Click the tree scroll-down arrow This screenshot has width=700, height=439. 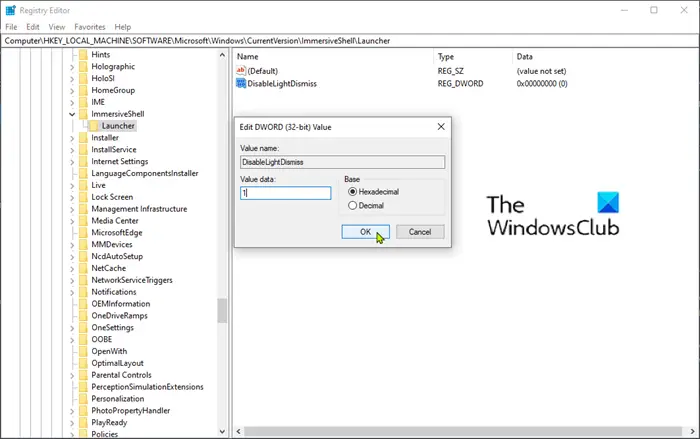coord(222,431)
